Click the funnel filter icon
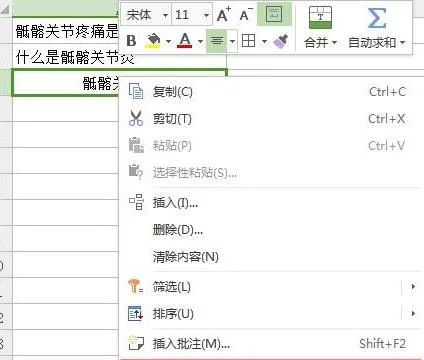Viewport: 424px width, 360px height. [135, 287]
